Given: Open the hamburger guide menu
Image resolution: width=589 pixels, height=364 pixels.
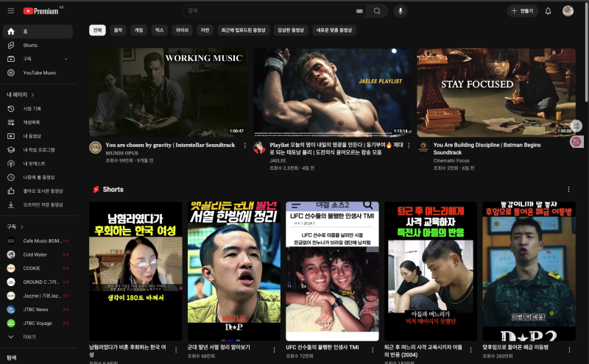Looking at the screenshot, I should [10, 11].
